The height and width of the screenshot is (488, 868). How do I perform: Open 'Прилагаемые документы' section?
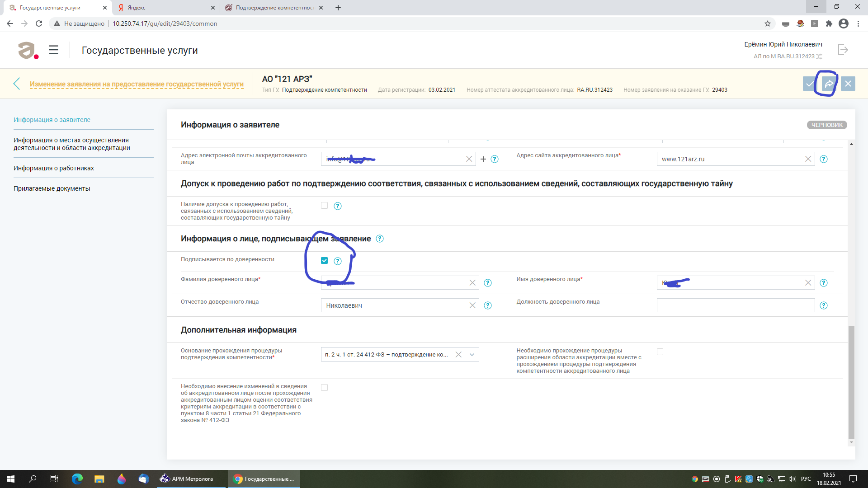52,188
